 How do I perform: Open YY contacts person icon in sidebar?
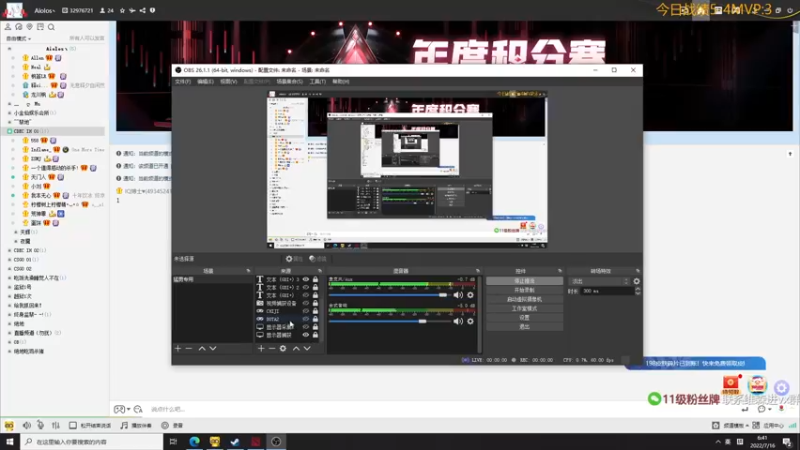8,27
